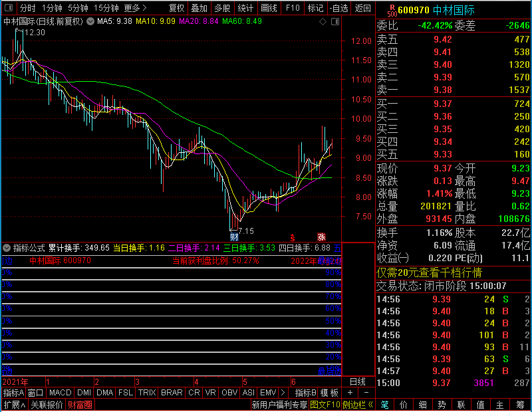
Task: Select the DMA indicator
Action: (104, 393)
